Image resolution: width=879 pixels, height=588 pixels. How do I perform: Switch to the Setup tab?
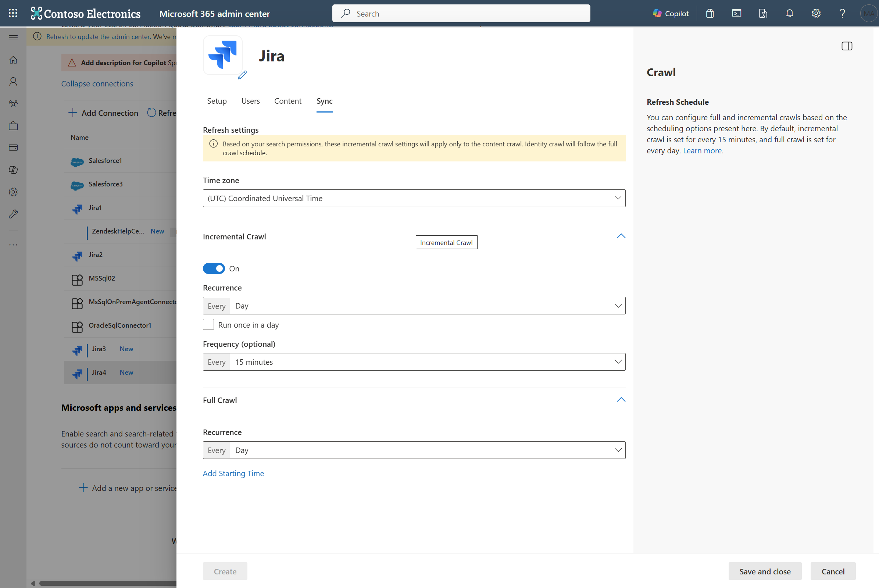coord(217,101)
